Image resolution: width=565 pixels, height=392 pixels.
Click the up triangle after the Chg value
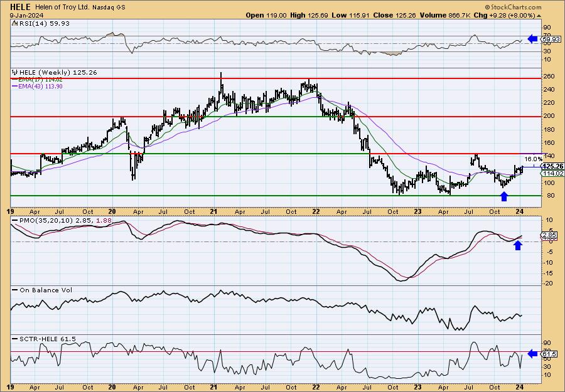tap(539, 16)
